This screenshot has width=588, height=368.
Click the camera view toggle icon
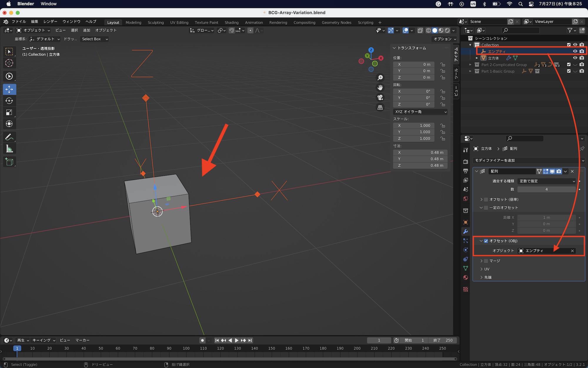[380, 97]
